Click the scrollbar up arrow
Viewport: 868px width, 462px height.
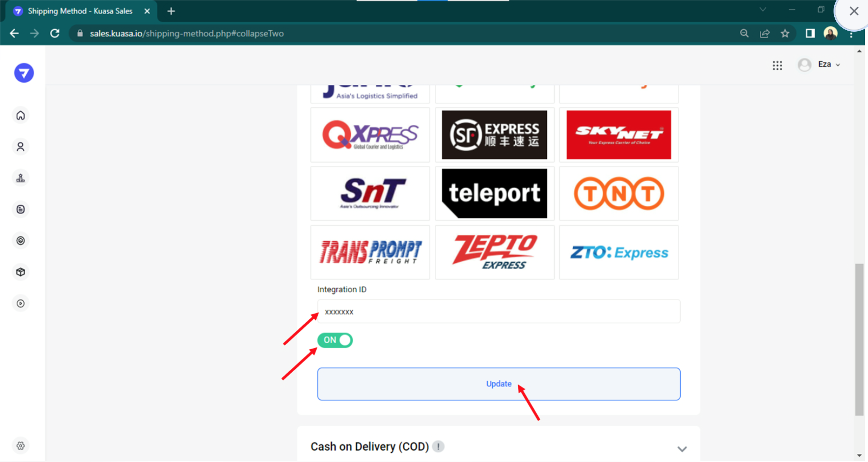pyautogui.click(x=859, y=51)
